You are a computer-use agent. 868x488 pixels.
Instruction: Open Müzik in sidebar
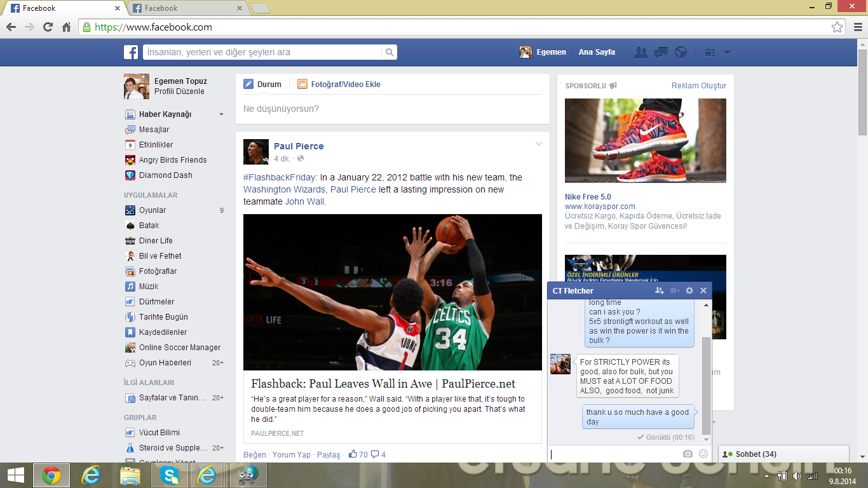coord(149,287)
